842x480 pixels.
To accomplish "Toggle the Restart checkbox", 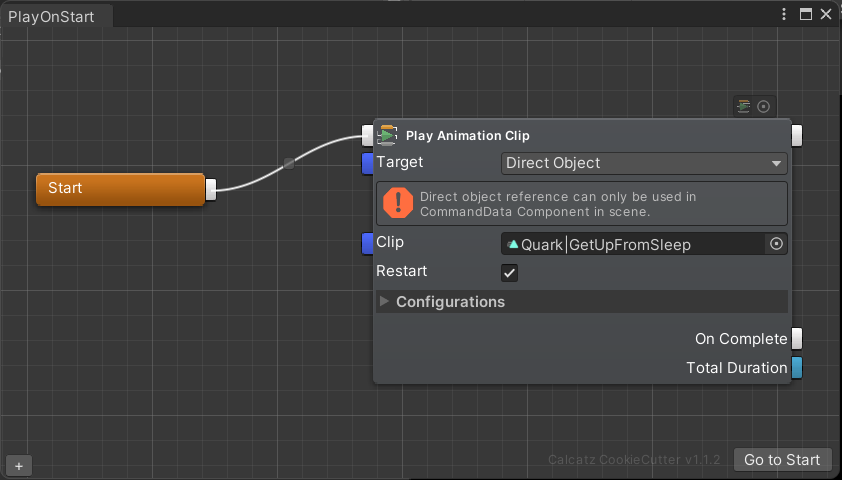I will point(509,273).
